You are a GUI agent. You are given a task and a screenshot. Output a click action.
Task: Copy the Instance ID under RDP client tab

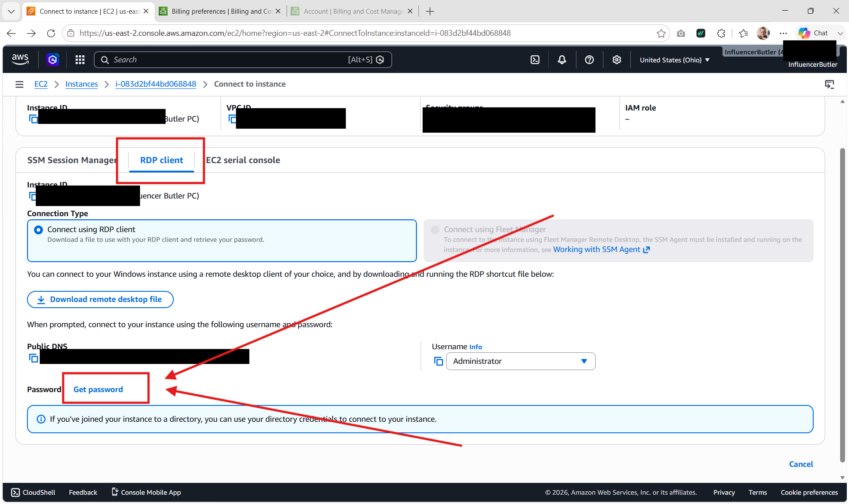click(32, 196)
